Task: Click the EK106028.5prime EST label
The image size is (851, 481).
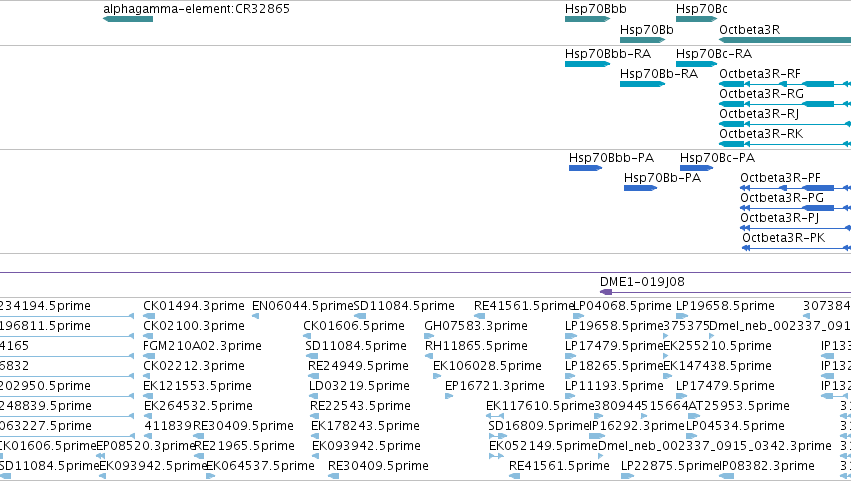Action: (x=487, y=366)
